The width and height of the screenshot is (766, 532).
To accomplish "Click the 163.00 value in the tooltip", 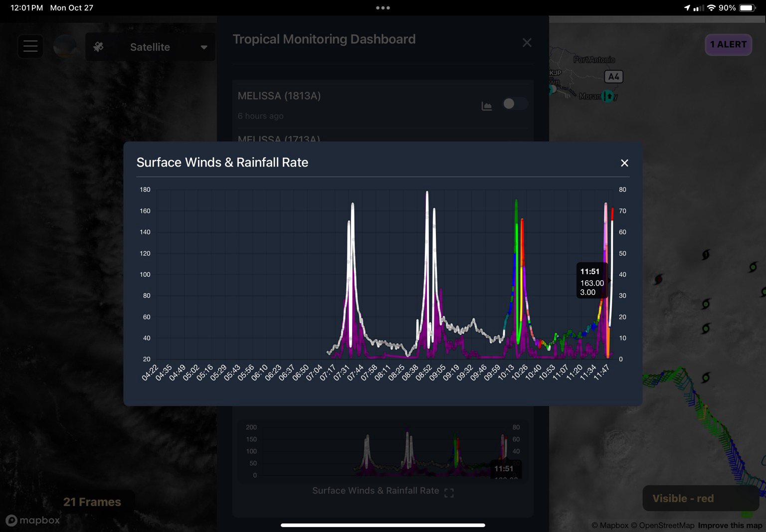I will (x=592, y=283).
